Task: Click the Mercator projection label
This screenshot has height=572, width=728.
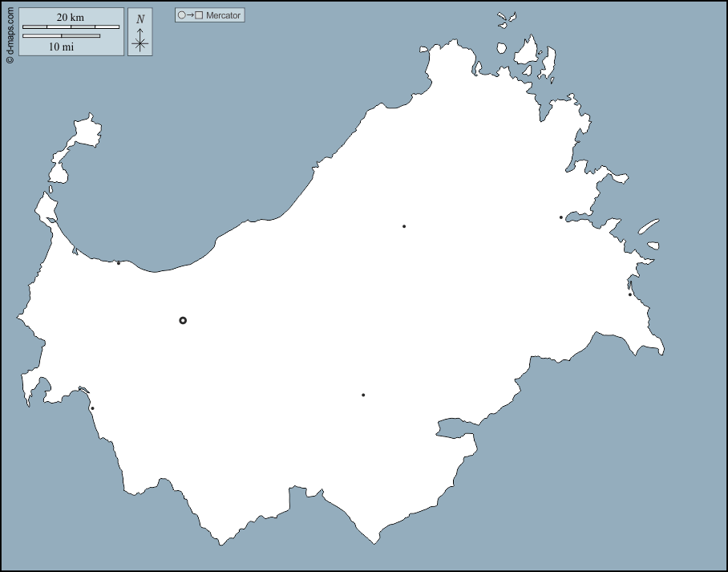Action: click(x=223, y=15)
